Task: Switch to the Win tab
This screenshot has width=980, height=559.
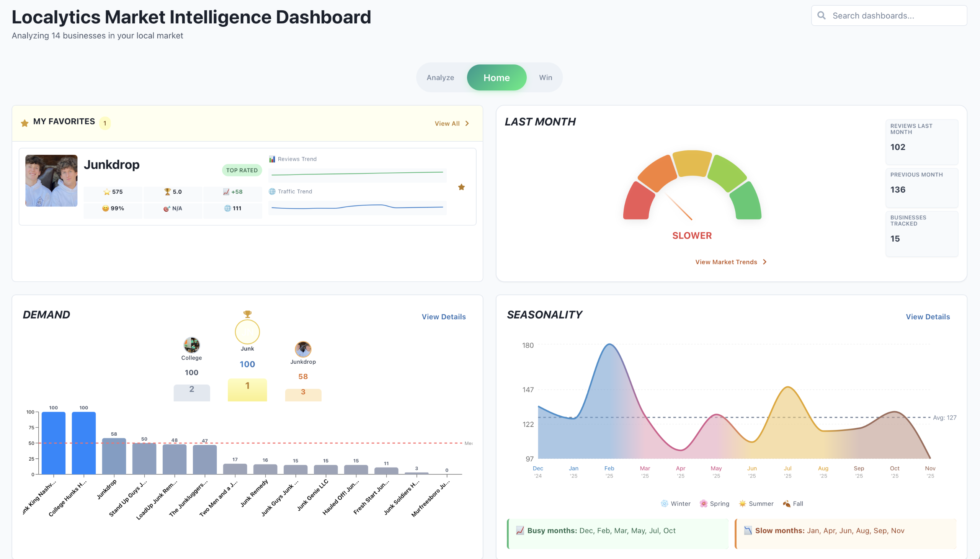Action: pos(545,77)
